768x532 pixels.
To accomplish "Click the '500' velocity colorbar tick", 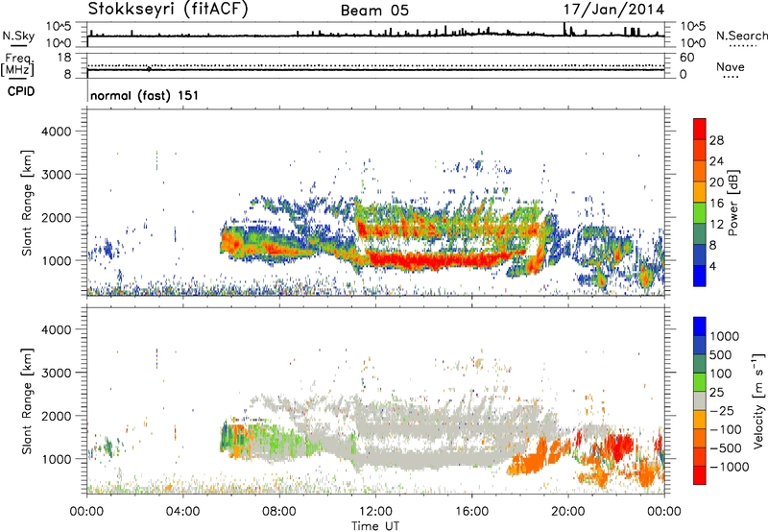I will click(x=721, y=354).
